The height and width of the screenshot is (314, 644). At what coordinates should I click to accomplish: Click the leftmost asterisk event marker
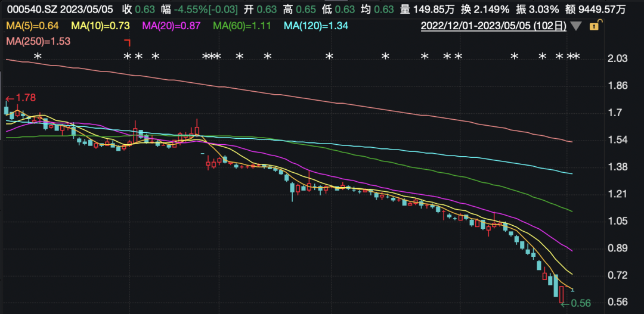pos(38,57)
